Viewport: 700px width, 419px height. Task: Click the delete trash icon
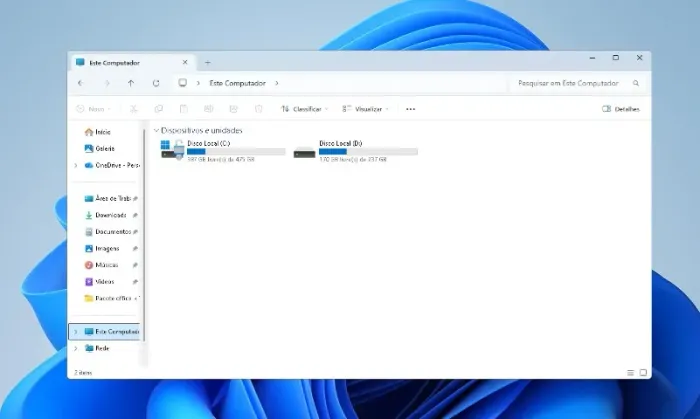[258, 109]
